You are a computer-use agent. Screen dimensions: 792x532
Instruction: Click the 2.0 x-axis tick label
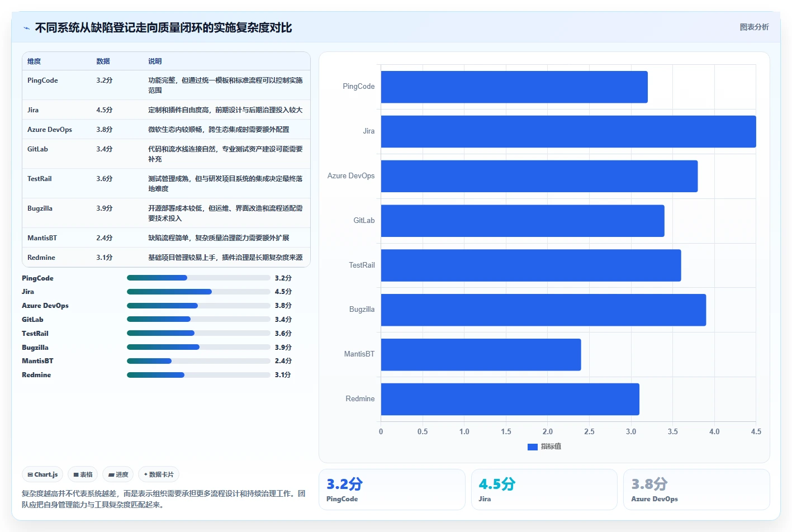pos(548,431)
